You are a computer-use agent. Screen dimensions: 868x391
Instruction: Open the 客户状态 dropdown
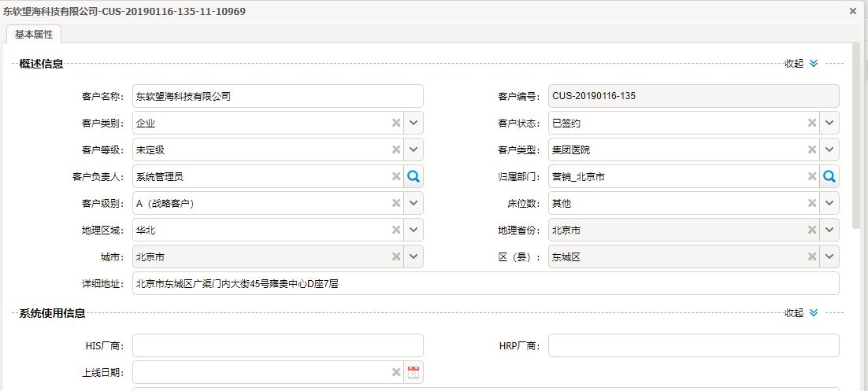coord(829,123)
